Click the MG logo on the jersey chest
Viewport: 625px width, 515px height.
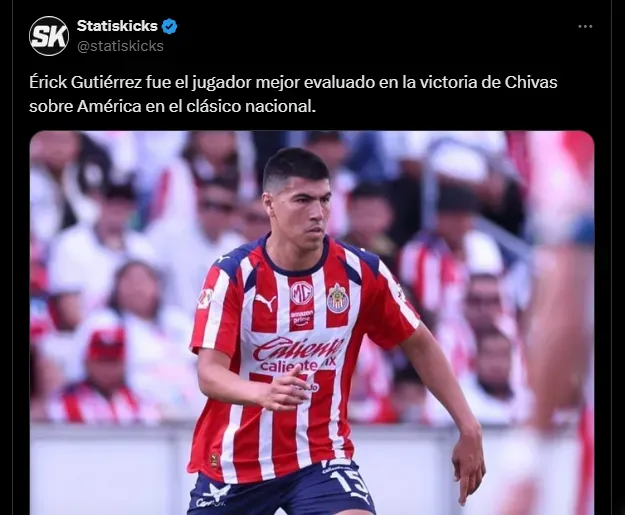tap(301, 293)
